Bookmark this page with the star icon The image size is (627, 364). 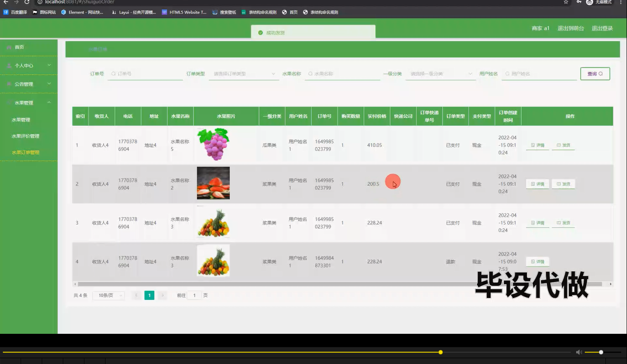566,2
